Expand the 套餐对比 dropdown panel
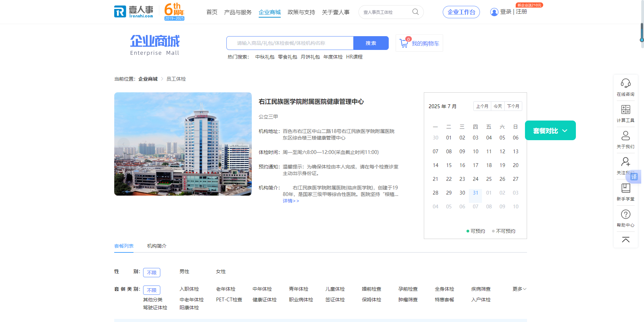Image resolution: width=644 pixels, height=322 pixels. tap(550, 131)
